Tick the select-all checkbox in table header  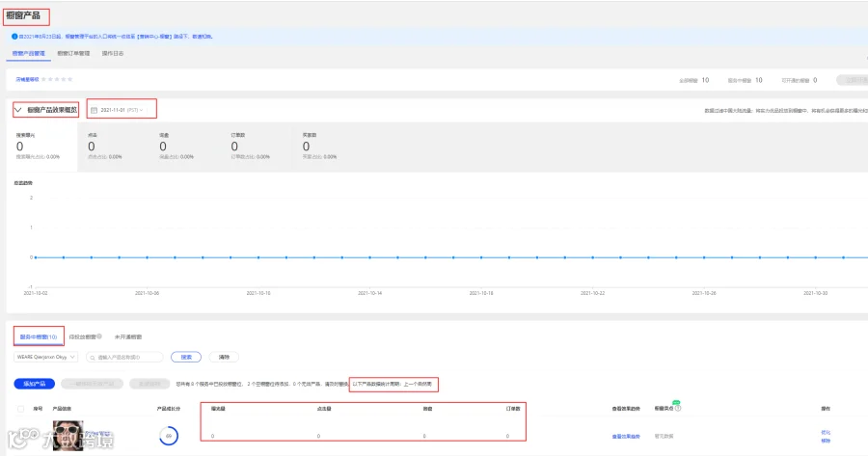click(20, 409)
